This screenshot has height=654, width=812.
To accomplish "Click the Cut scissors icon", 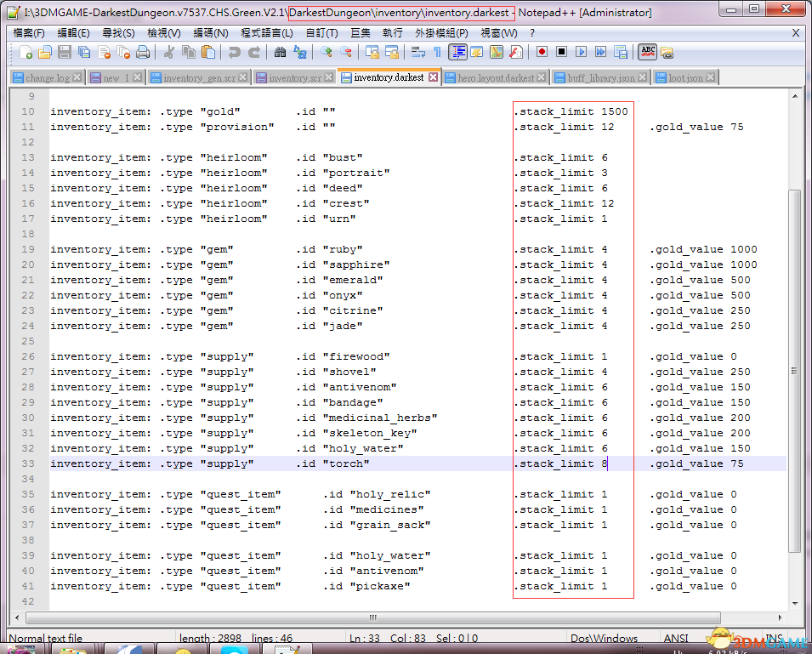I will 169,52.
